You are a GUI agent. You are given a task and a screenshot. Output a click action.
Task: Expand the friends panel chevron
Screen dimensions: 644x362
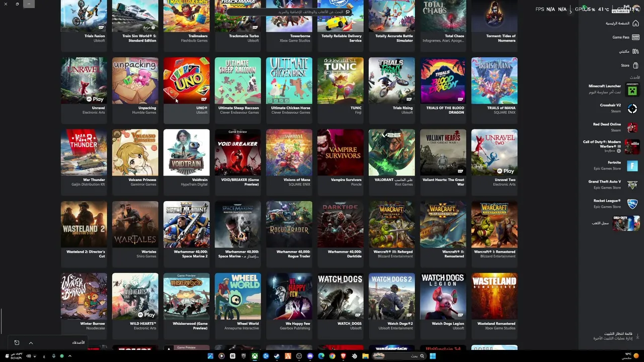[31, 343]
